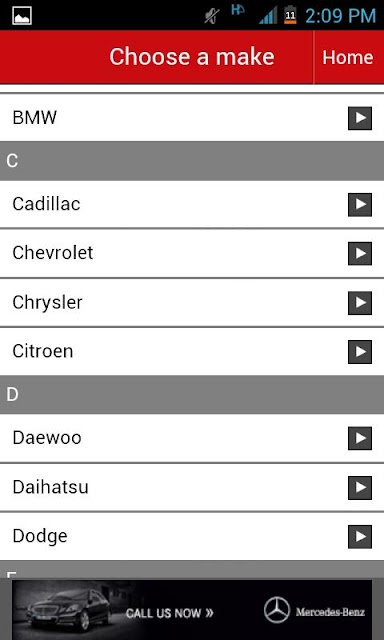
Task: Go to Home from the header
Action: point(348,57)
